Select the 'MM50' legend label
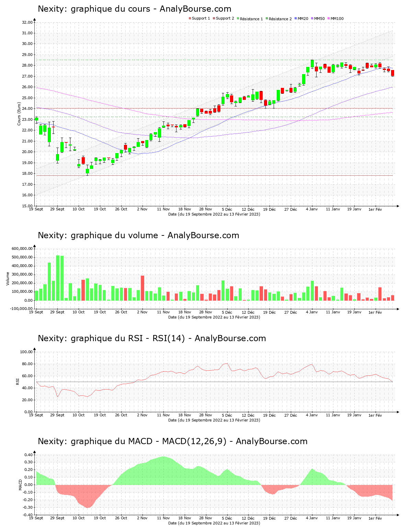Screen dimensions: 412x532 [x=319, y=19]
